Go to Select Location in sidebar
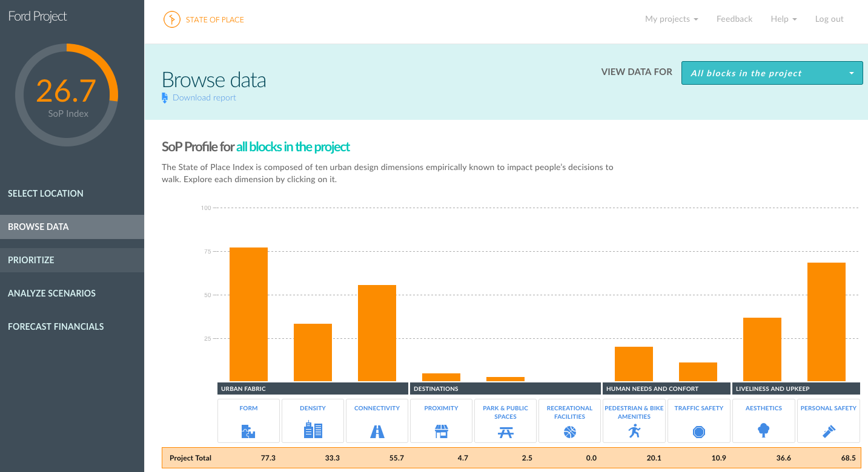This screenshot has width=868, height=472. coord(72,194)
